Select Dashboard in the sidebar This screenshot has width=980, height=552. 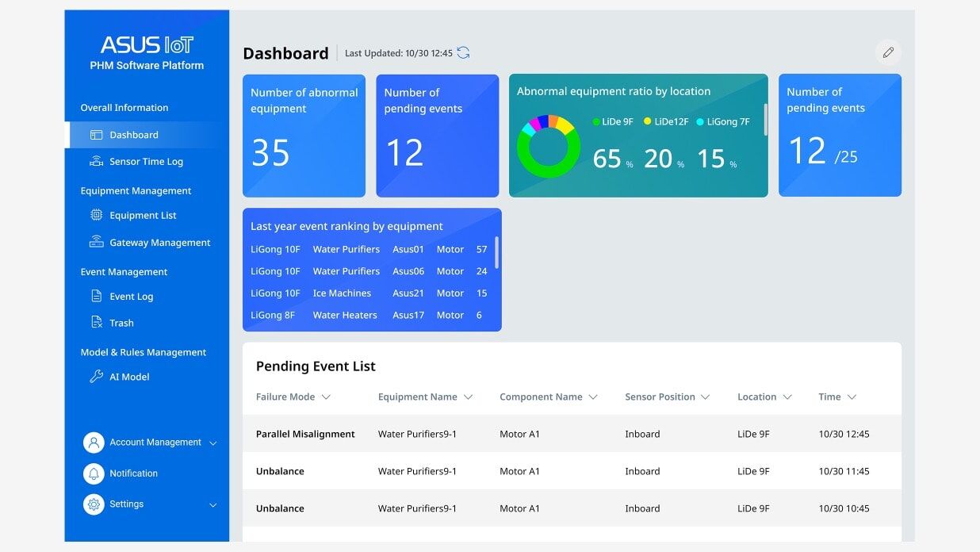pyautogui.click(x=134, y=135)
